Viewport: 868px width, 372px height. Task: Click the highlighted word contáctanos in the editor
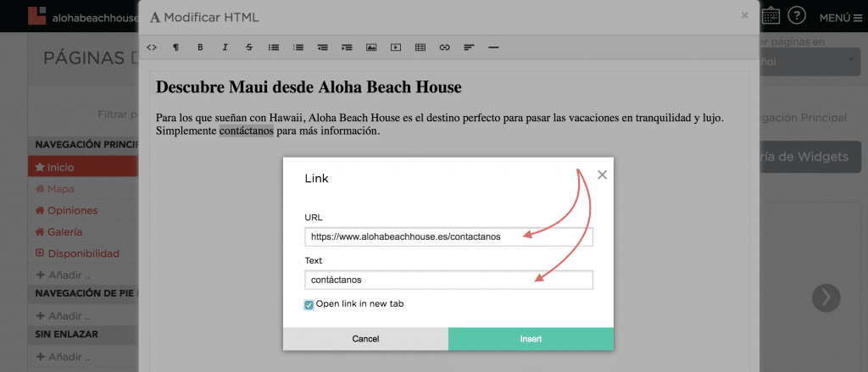247,131
